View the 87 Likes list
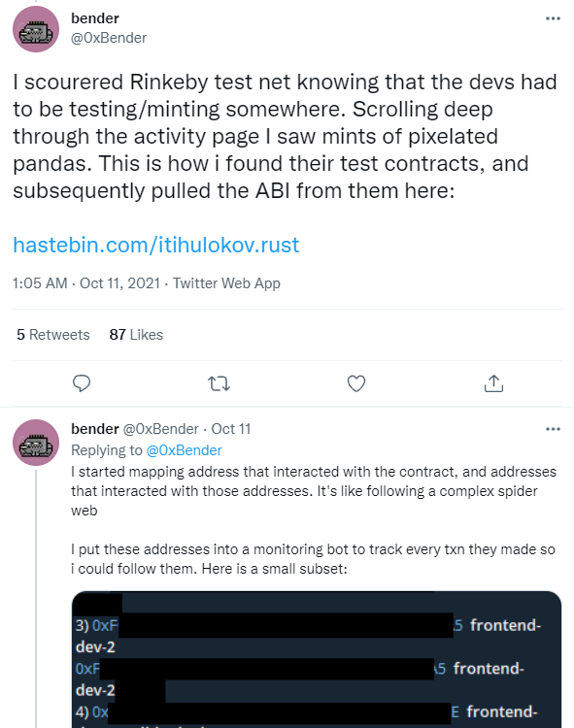Image resolution: width=574 pixels, height=728 pixels. 136,335
